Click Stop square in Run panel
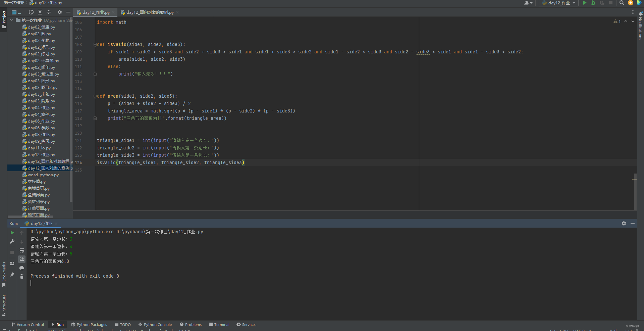This screenshot has width=644, height=331. pyautogui.click(x=12, y=252)
